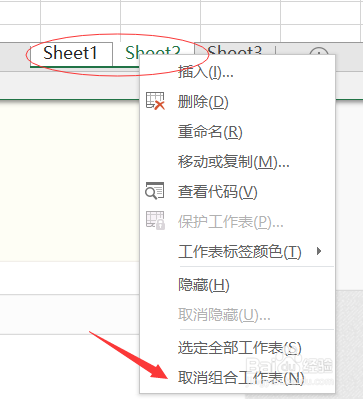This screenshot has height=399, width=363.
Task: Open the Sheet3 worksheet tab
Action: coord(235,51)
